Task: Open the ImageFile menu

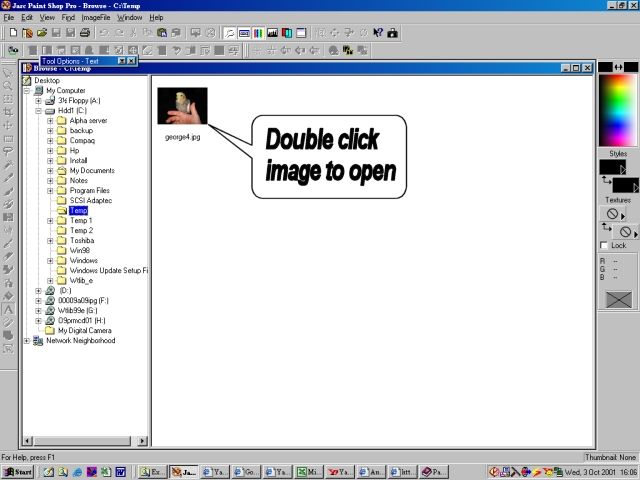Action: (96, 18)
